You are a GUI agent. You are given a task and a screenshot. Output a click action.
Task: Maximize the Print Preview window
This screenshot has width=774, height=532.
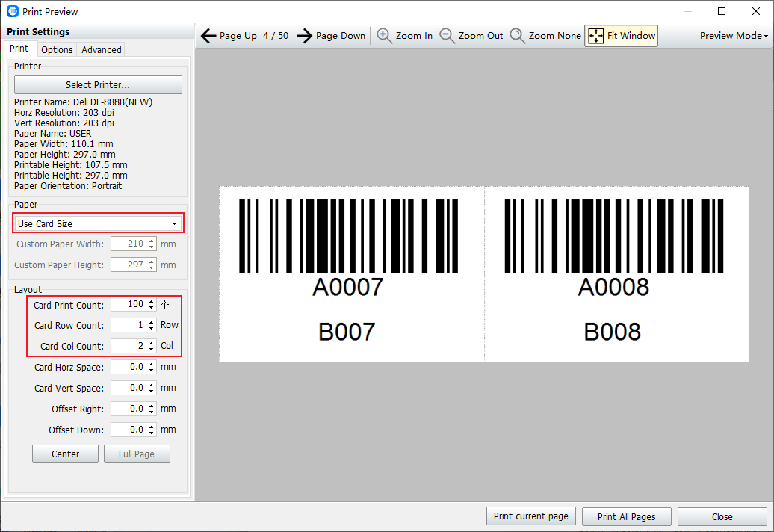click(x=722, y=11)
